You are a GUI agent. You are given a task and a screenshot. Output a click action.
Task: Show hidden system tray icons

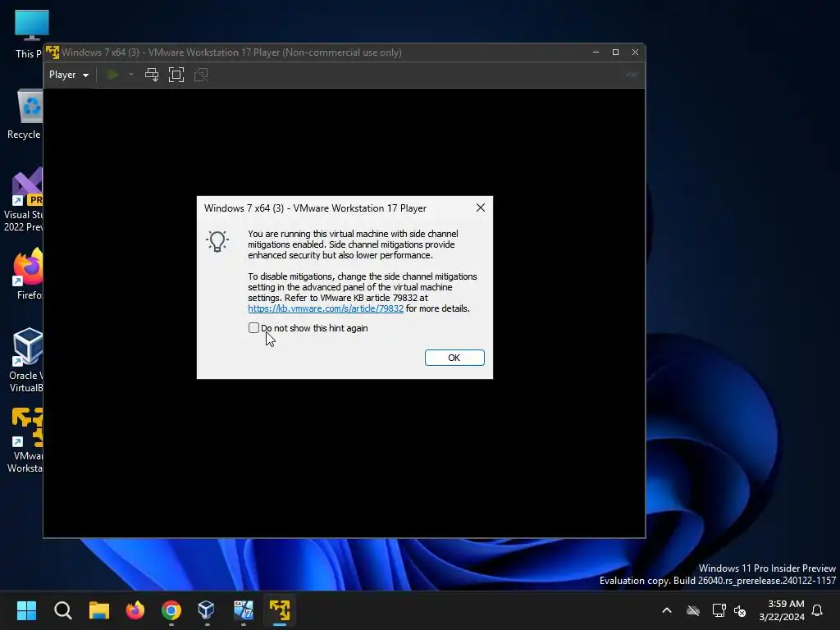[667, 610]
